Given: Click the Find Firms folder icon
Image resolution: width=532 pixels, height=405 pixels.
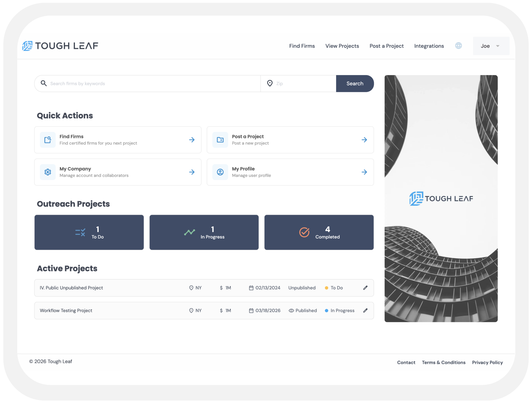Looking at the screenshot, I should 47,140.
